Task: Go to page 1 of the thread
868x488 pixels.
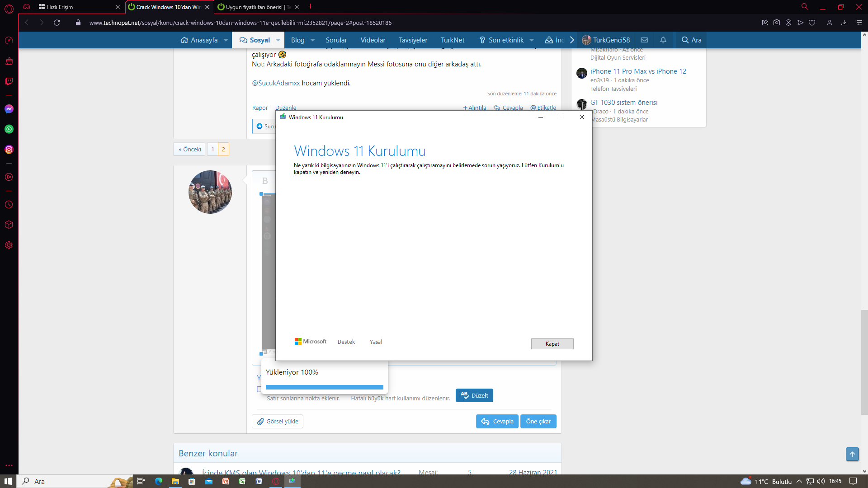Action: (x=212, y=149)
